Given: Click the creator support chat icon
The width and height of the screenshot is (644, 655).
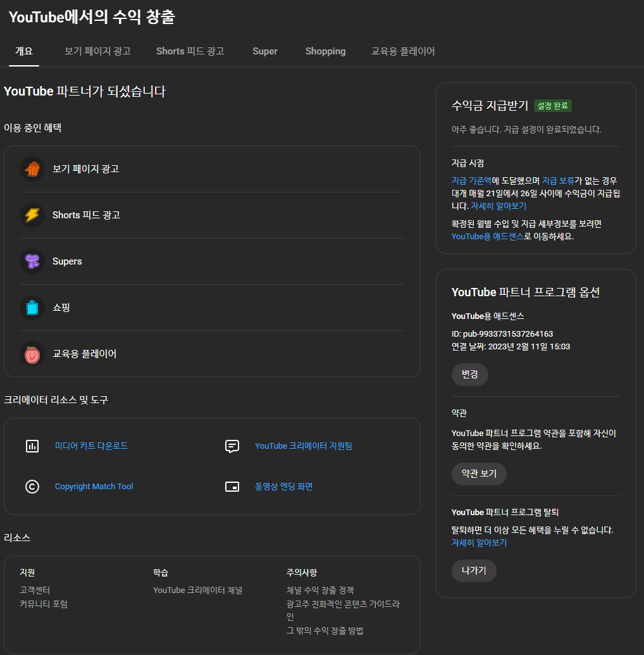Looking at the screenshot, I should tap(232, 446).
